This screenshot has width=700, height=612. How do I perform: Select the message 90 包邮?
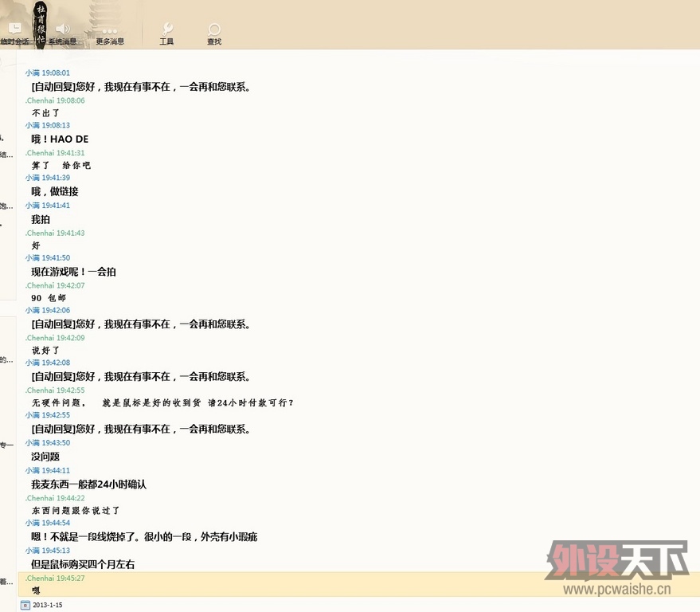pos(49,298)
